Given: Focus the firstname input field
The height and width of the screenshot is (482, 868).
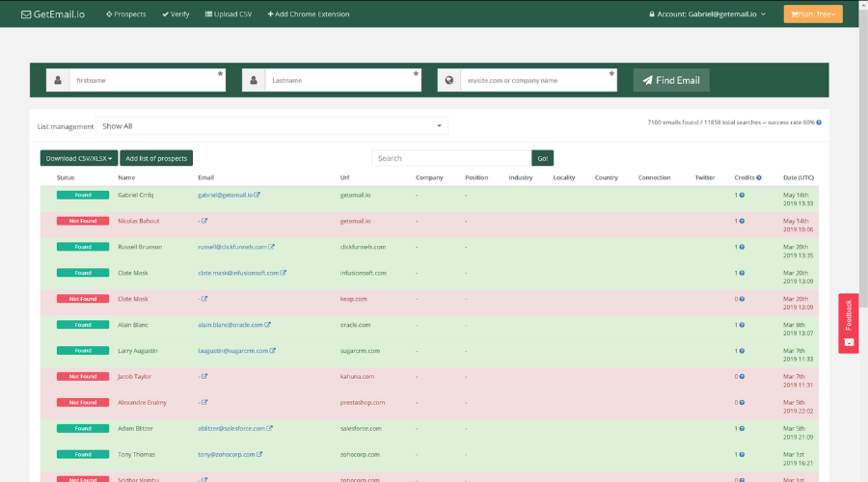Looking at the screenshot, I should tap(148, 80).
